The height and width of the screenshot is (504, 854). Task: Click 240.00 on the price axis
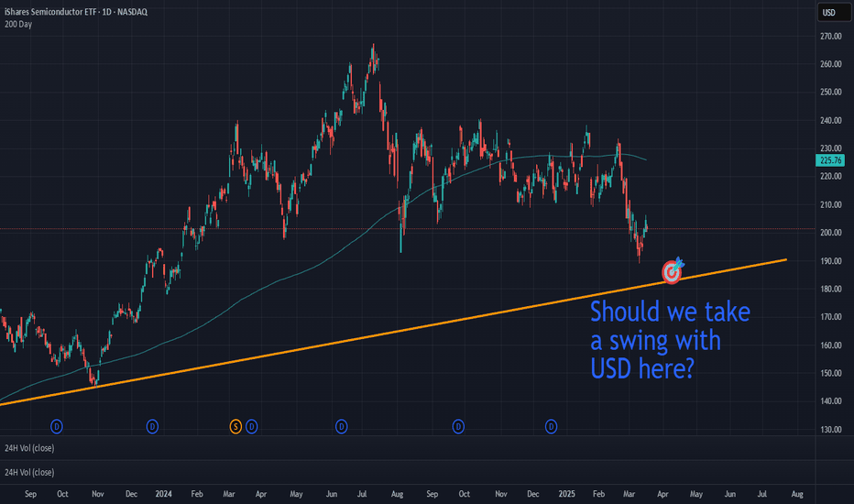[x=830, y=120]
